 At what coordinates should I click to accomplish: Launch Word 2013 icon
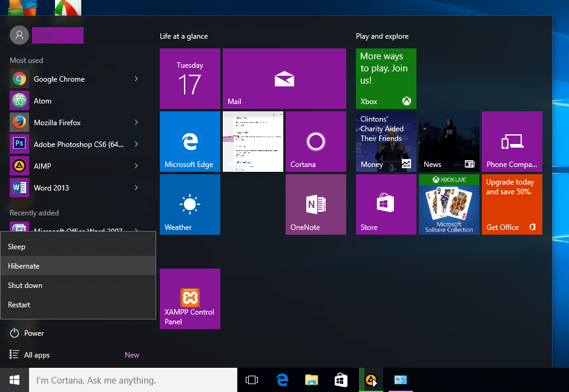[19, 188]
